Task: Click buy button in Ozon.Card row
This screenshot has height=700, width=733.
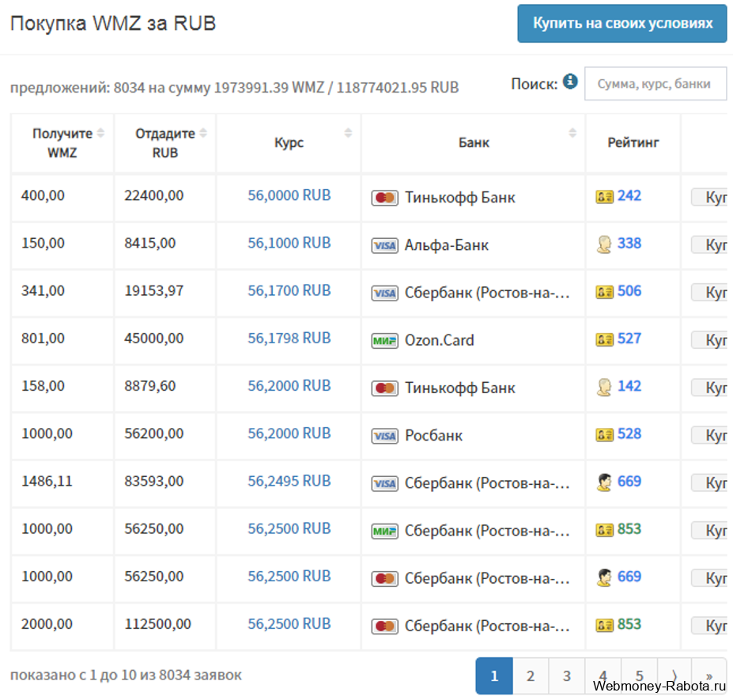Action: (x=709, y=340)
